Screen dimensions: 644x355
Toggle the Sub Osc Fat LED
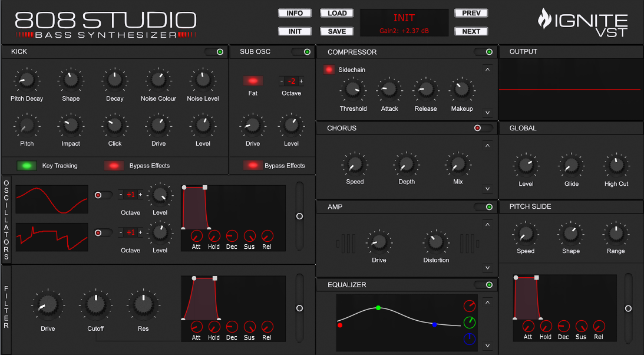click(x=253, y=81)
